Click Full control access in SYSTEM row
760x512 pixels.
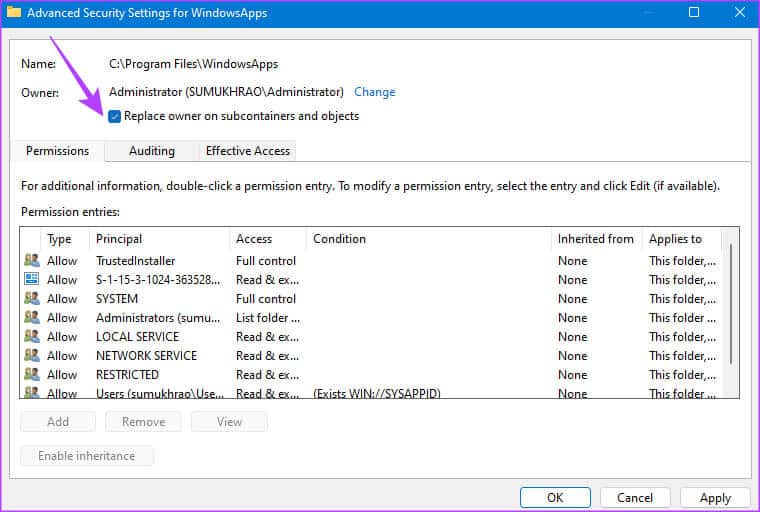coord(266,299)
